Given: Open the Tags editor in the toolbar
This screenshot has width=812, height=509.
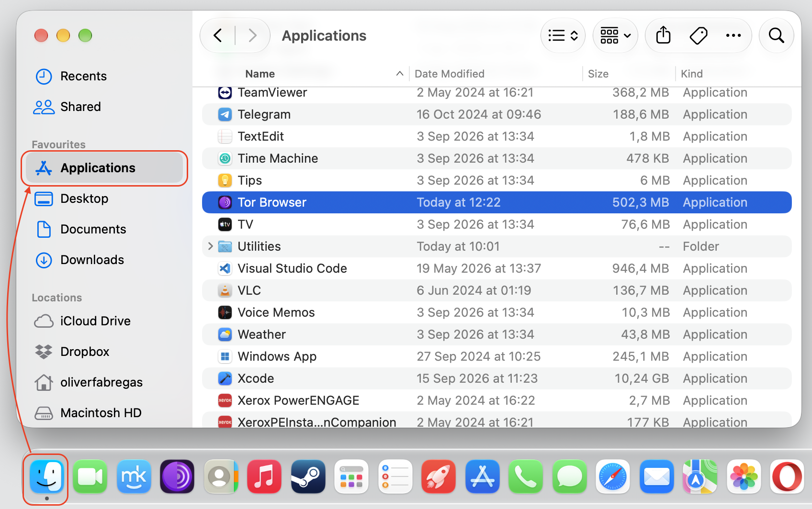Looking at the screenshot, I should point(699,35).
